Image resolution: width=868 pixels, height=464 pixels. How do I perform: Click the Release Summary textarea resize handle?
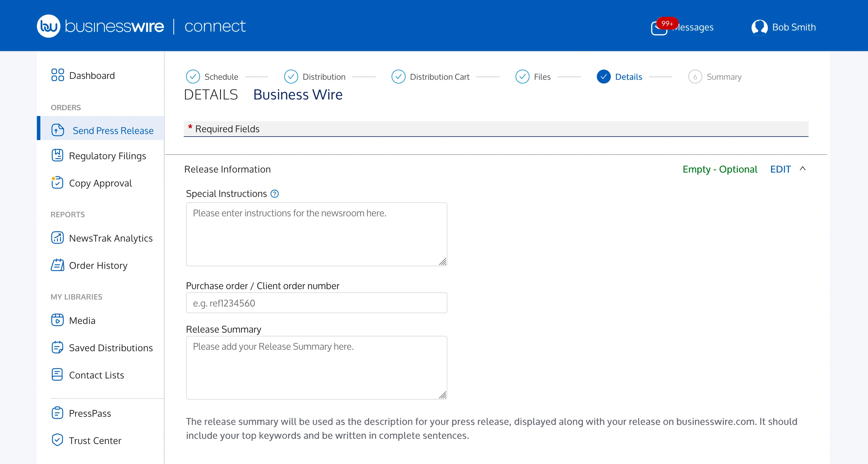tap(442, 395)
